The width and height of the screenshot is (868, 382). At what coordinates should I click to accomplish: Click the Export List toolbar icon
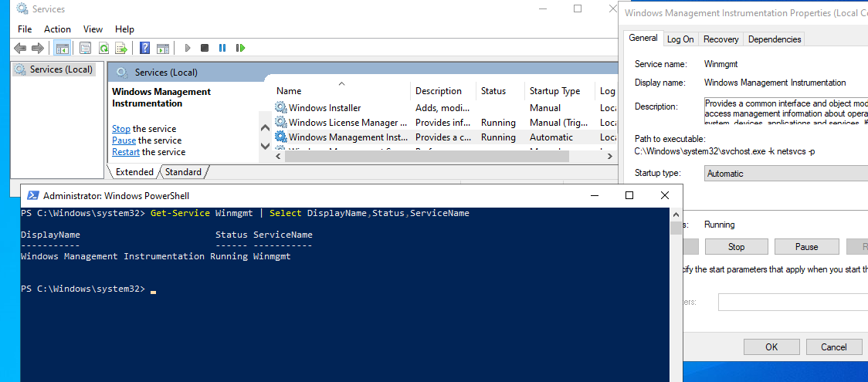tap(120, 48)
